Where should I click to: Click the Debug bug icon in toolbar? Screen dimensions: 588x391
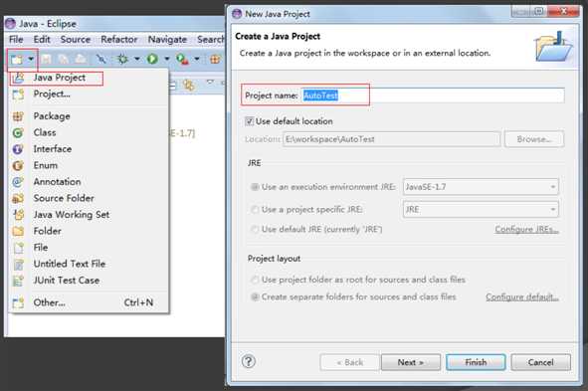(122, 59)
